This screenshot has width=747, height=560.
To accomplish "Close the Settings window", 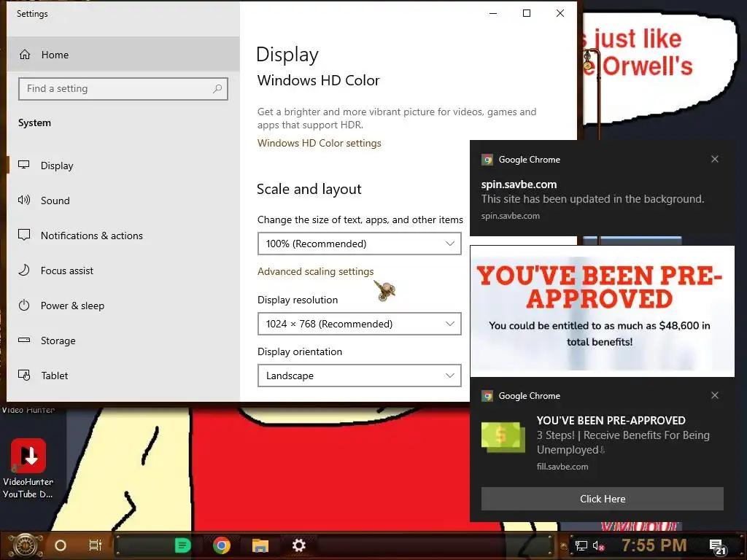I will (560, 13).
